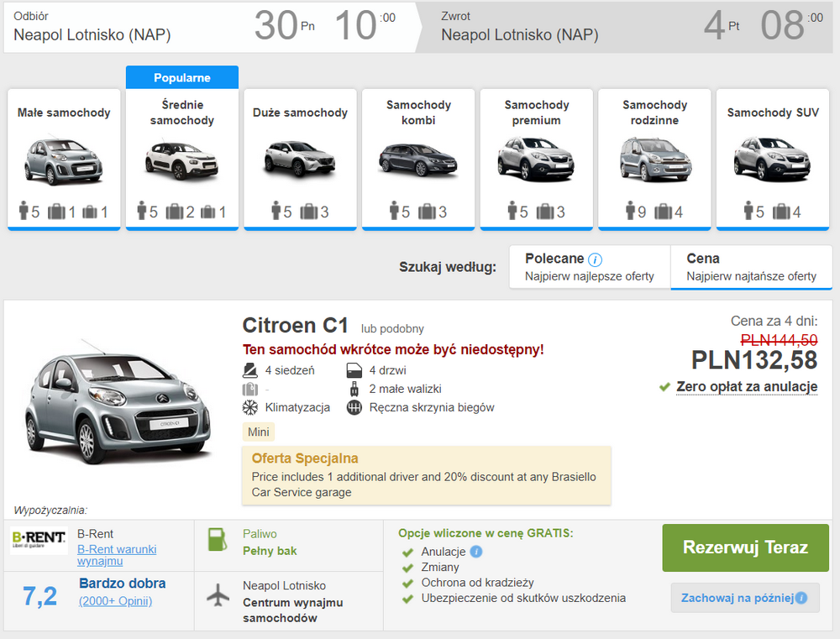Select the Małe samochody category card

click(x=64, y=160)
